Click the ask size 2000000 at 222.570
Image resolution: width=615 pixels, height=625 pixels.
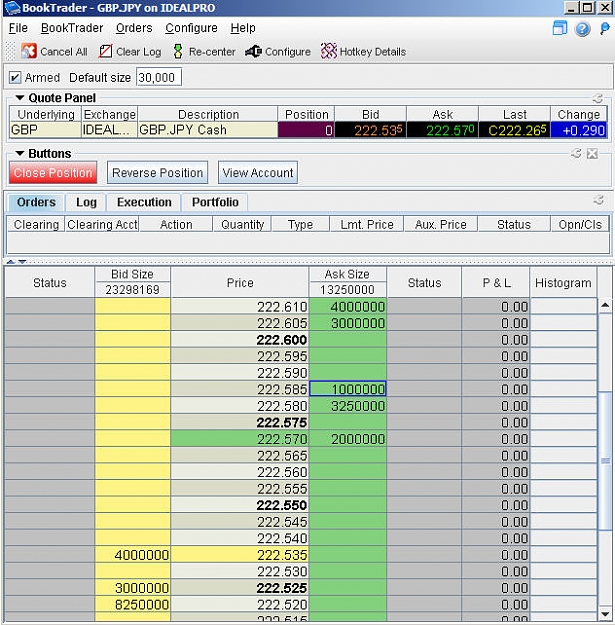pyautogui.click(x=348, y=439)
